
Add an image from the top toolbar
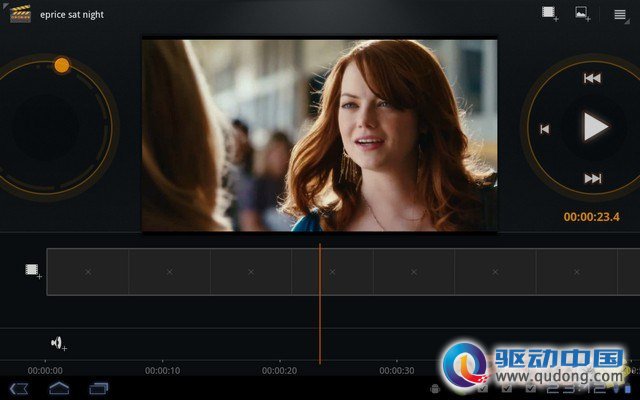point(582,13)
